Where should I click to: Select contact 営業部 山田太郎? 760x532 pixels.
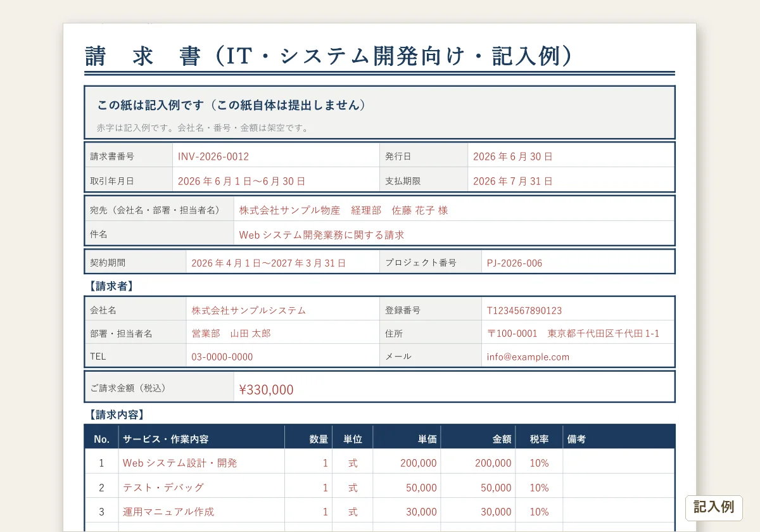pyautogui.click(x=231, y=333)
